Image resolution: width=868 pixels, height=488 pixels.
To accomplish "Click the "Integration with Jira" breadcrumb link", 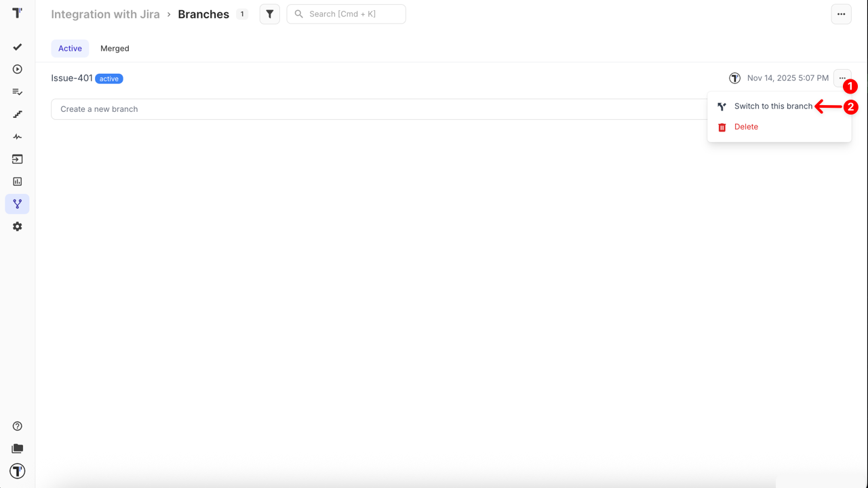I will click(105, 14).
